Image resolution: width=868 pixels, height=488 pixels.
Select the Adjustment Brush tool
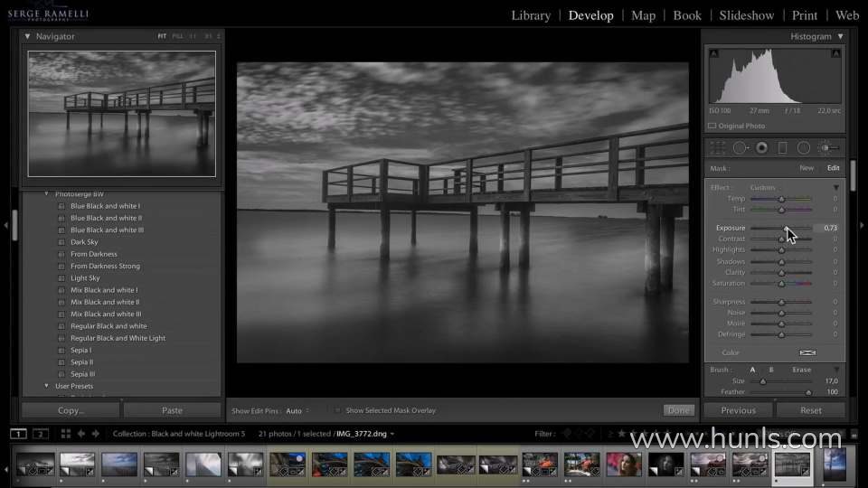pos(829,147)
